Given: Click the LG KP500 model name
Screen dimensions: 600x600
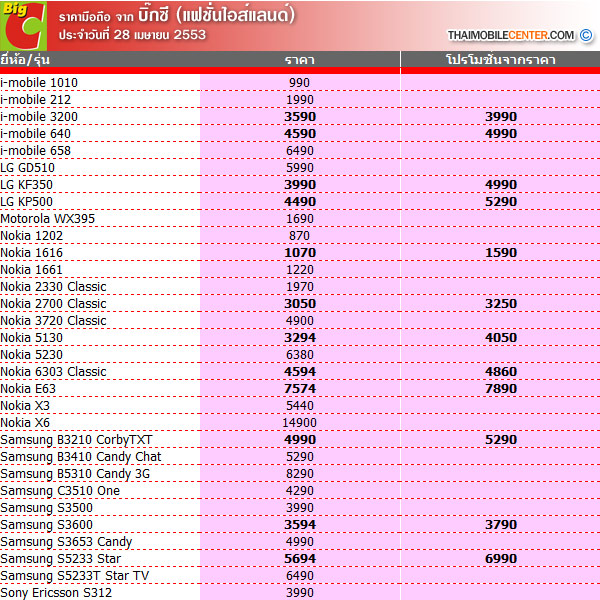Looking at the screenshot, I should (x=26, y=202).
